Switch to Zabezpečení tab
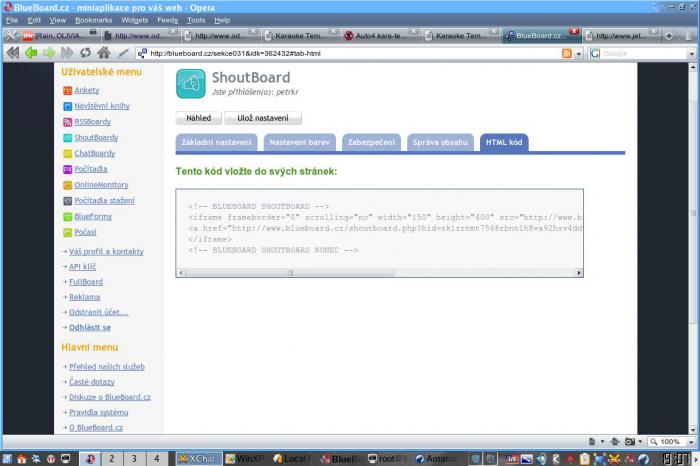Screen dimensions: 700x466 tap(371, 142)
